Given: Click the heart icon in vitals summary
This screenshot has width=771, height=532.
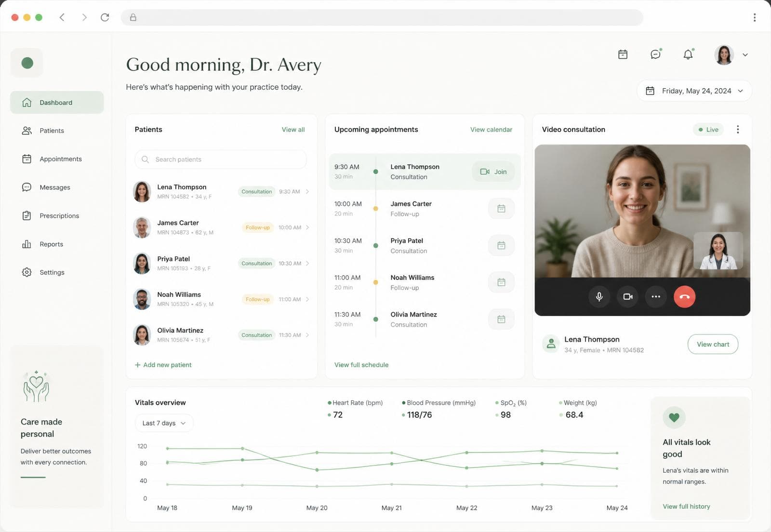Looking at the screenshot, I should pos(674,417).
